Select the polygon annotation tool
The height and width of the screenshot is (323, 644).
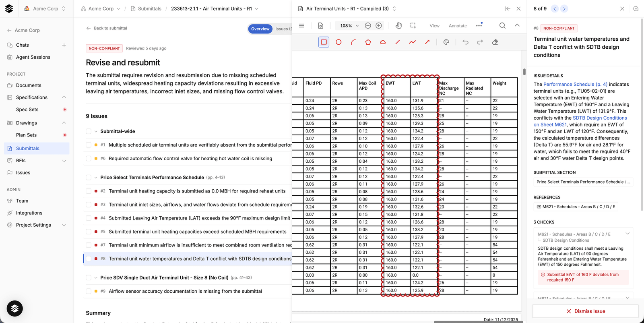[368, 42]
